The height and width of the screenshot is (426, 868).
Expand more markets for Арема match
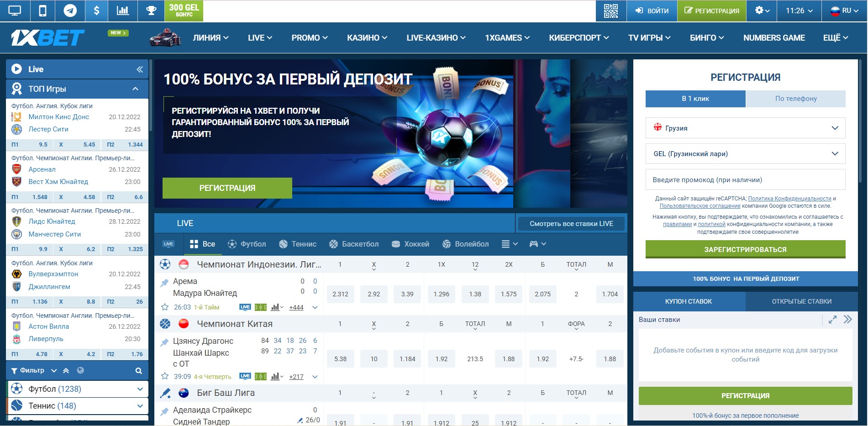[315, 307]
